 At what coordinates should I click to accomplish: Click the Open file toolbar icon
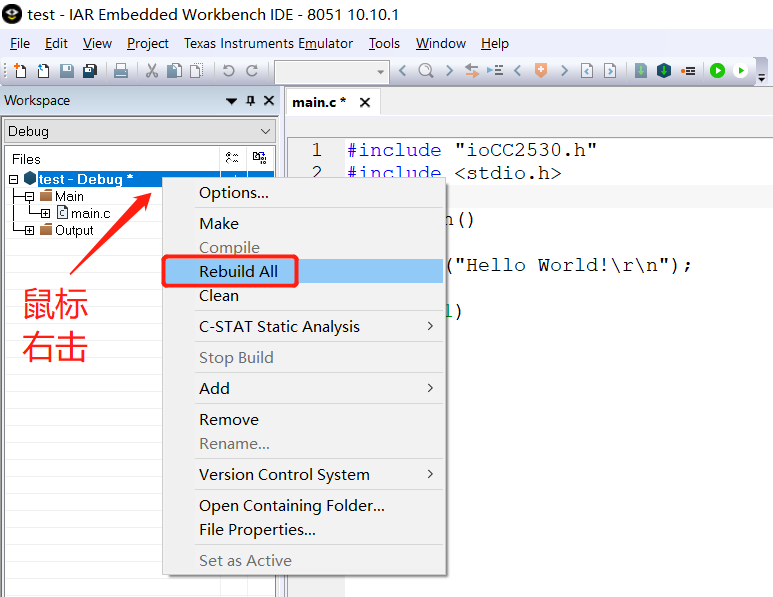pos(43,71)
